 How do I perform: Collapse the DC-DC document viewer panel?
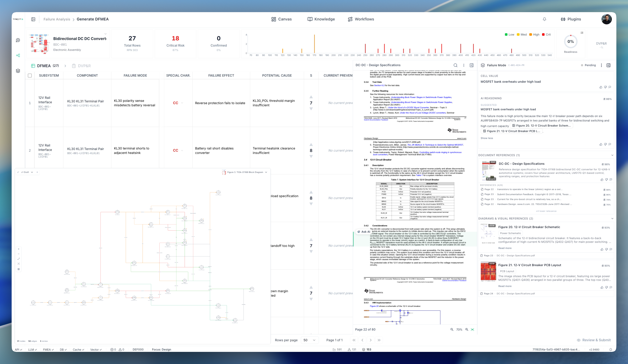(472, 65)
